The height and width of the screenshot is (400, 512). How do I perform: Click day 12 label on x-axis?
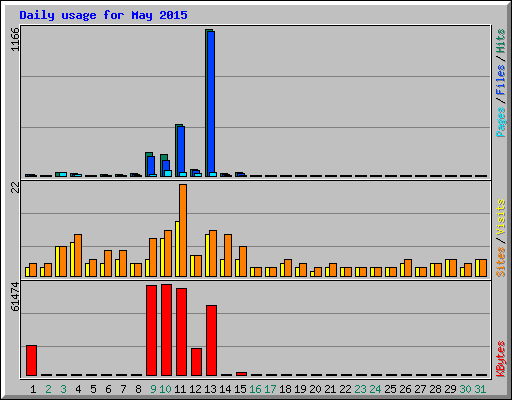tap(195, 389)
